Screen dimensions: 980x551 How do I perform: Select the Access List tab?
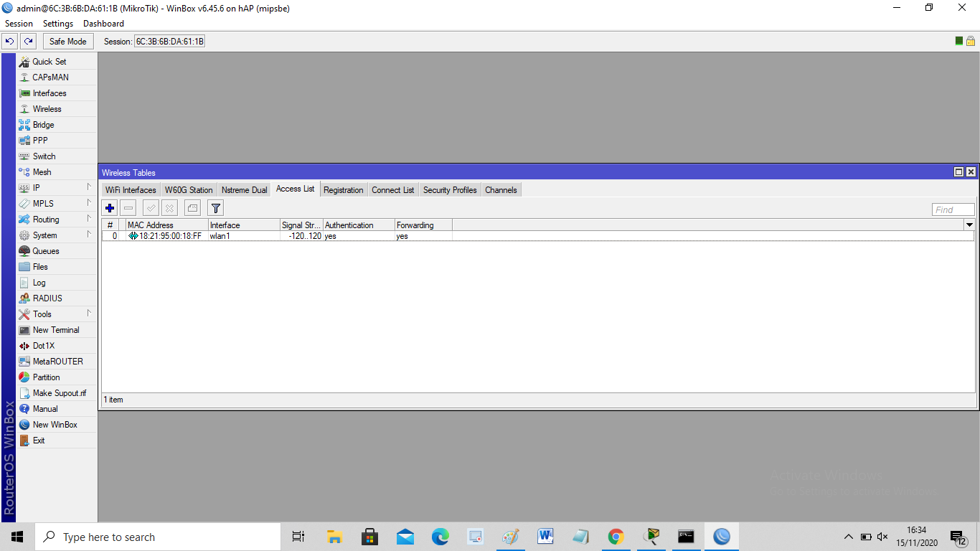point(296,189)
